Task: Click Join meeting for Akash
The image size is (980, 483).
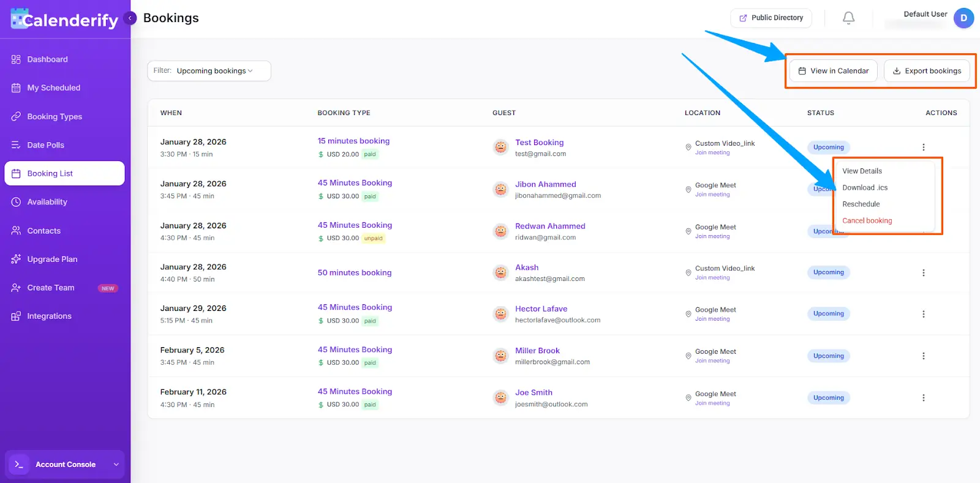Action: pyautogui.click(x=712, y=277)
